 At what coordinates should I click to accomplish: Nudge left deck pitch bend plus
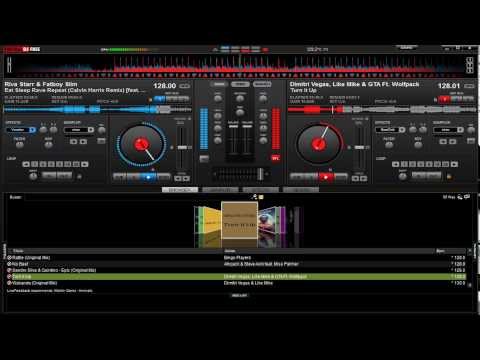(186, 179)
